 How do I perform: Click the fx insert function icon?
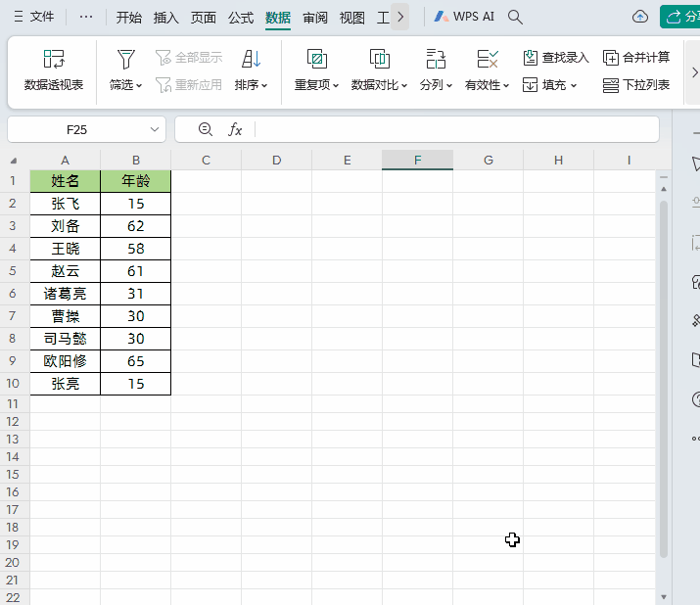(235, 129)
